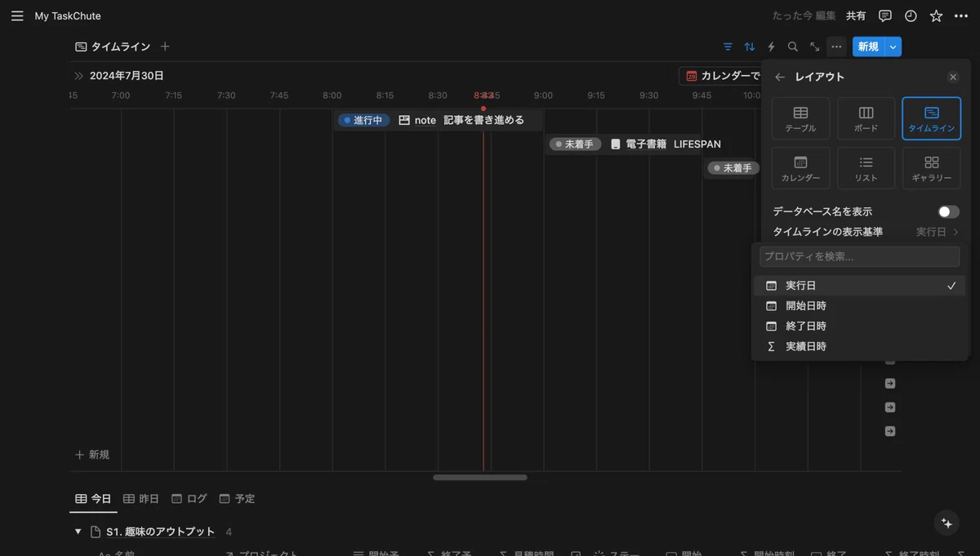Image resolution: width=980 pixels, height=556 pixels.
Task: Go back with the layout panel arrow
Action: (780, 77)
